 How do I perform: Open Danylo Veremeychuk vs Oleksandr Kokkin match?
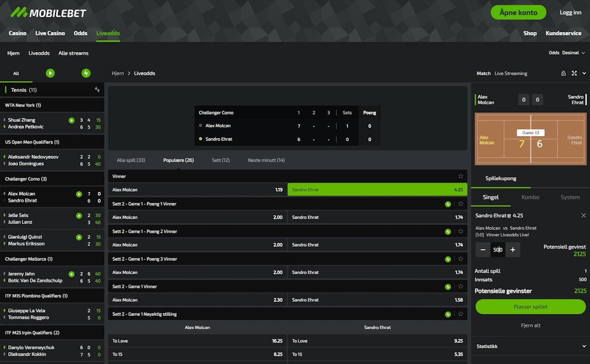click(x=52, y=351)
